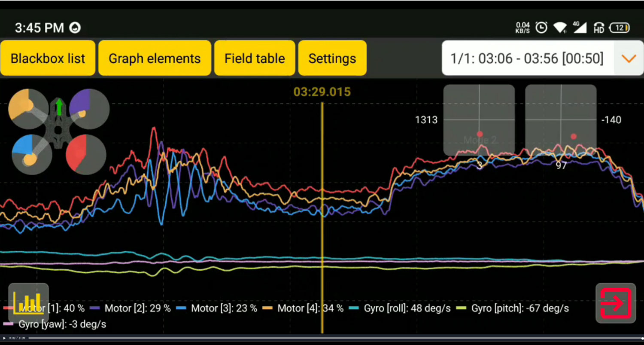
Task: Open the Blackbox list
Action: [48, 58]
